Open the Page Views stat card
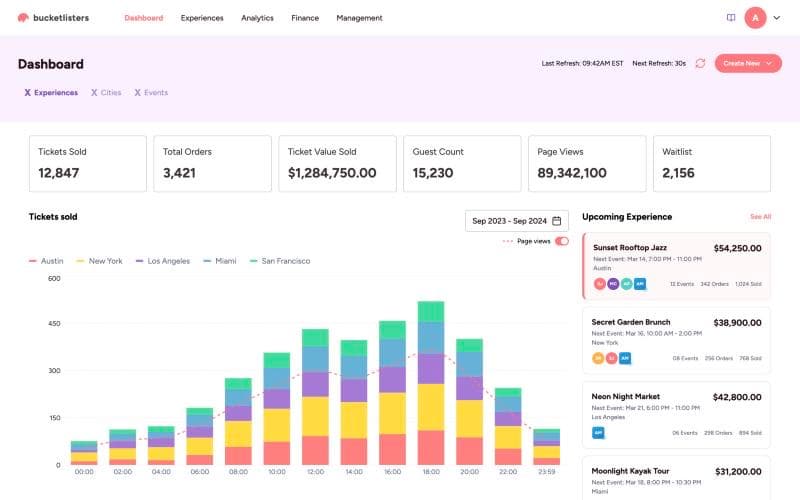 [587, 164]
